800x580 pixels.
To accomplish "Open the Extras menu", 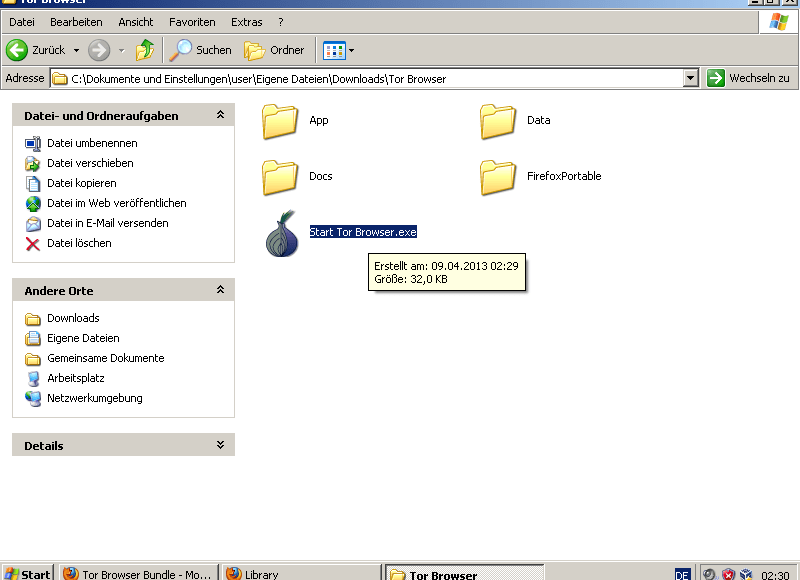I will coord(246,22).
